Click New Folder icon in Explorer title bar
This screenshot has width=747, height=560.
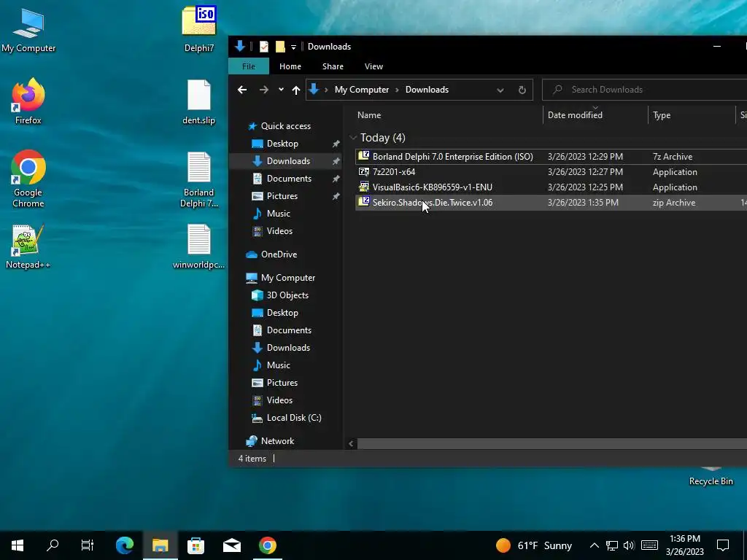pos(280,47)
